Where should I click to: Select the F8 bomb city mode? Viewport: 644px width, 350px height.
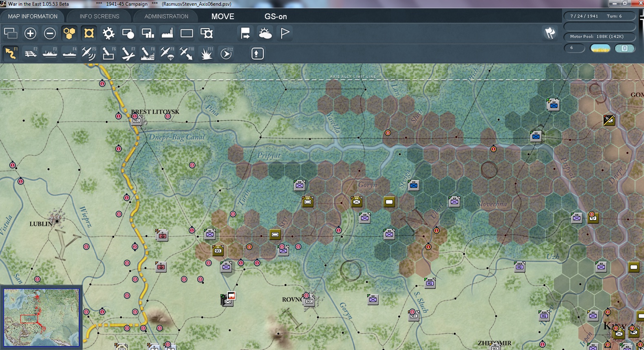148,53
